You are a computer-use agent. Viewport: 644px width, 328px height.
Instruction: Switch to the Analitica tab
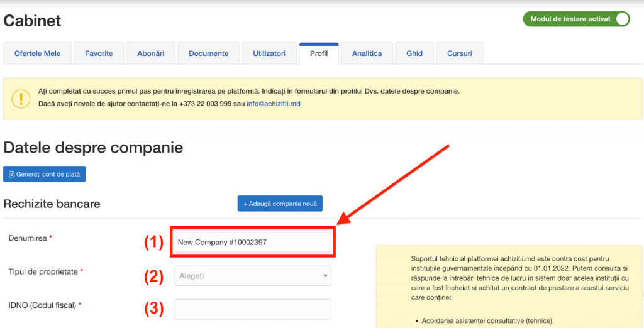pyautogui.click(x=367, y=53)
